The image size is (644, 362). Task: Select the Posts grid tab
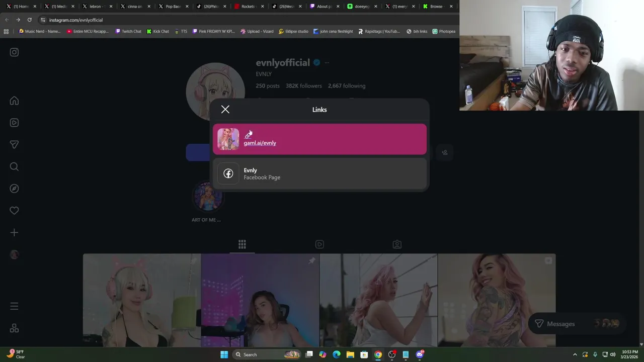(242, 244)
